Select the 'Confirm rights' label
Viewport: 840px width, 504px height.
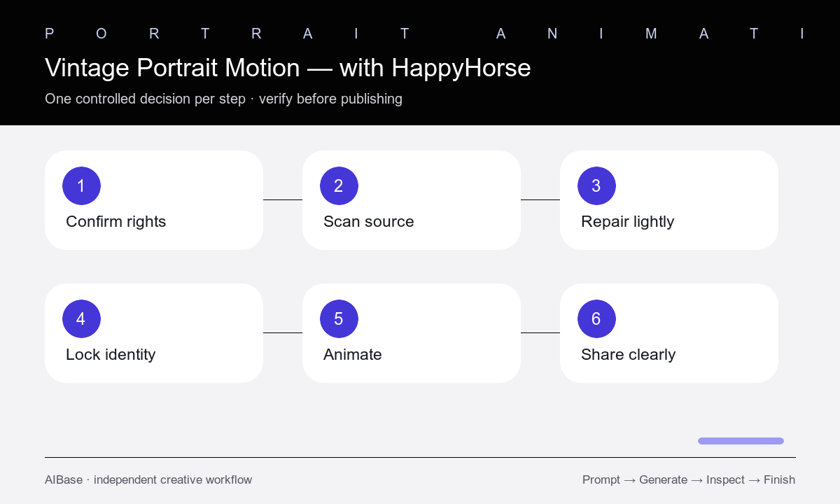116,222
